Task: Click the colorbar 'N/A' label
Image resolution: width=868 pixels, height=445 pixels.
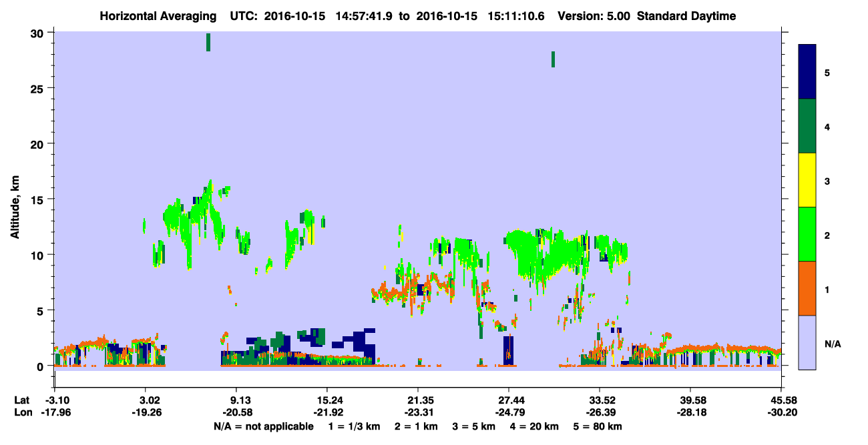Action: pos(832,344)
